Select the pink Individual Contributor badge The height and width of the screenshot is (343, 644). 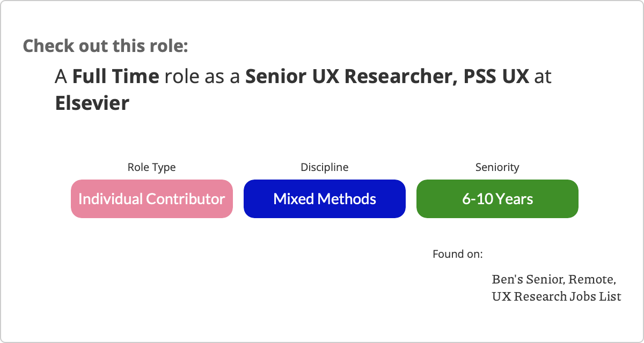(x=152, y=199)
